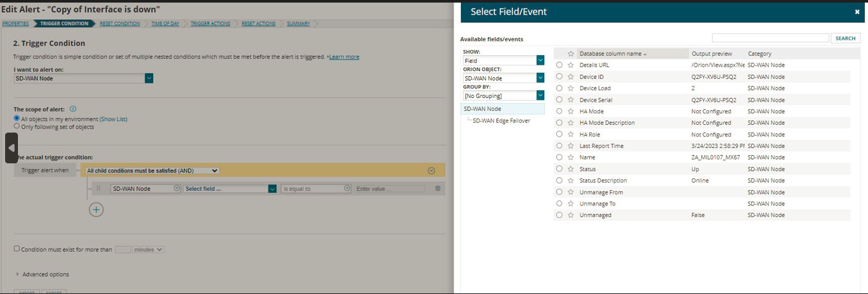This screenshot has height=294, width=868.
Task: Select All objects in my environment
Action: click(x=17, y=118)
